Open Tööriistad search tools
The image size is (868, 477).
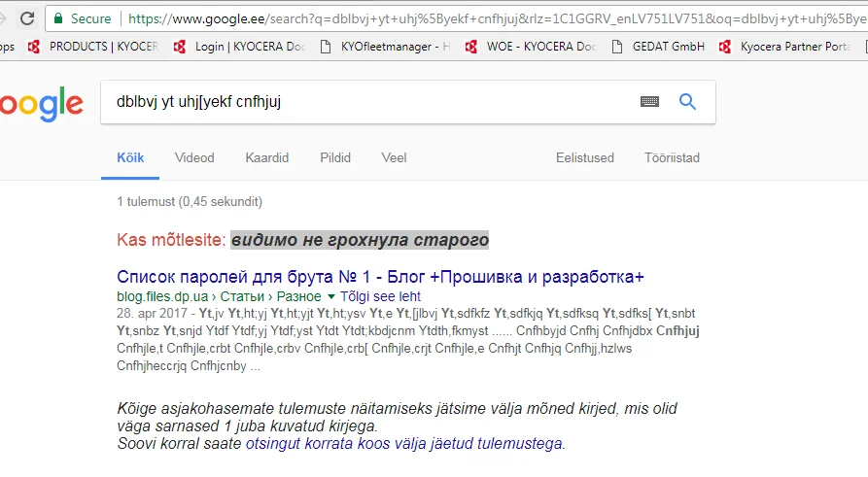coord(672,157)
